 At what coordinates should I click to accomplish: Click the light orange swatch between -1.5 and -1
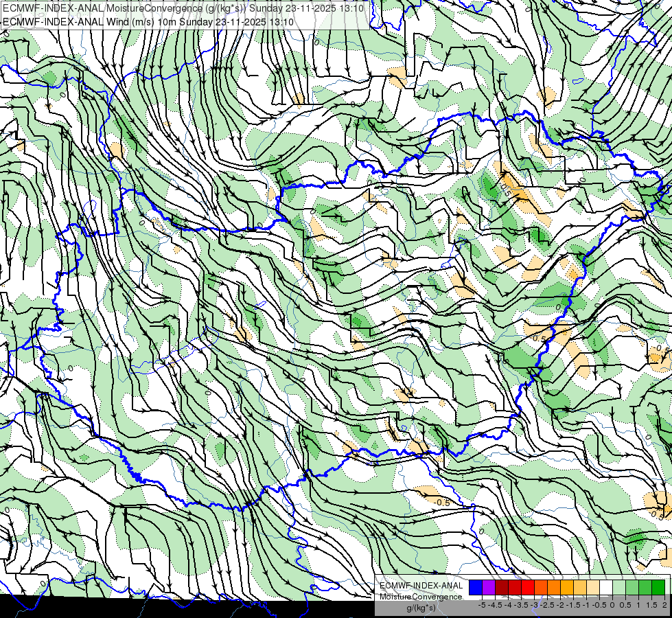pyautogui.click(x=580, y=588)
